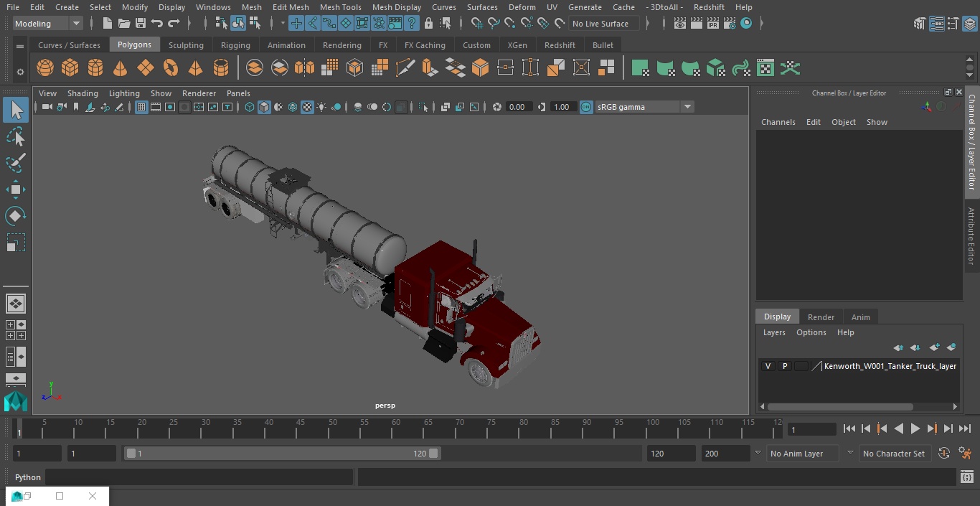Screen dimensions: 980x506
Task: Activate the Move tool in the toolbox
Action: pyautogui.click(x=16, y=189)
